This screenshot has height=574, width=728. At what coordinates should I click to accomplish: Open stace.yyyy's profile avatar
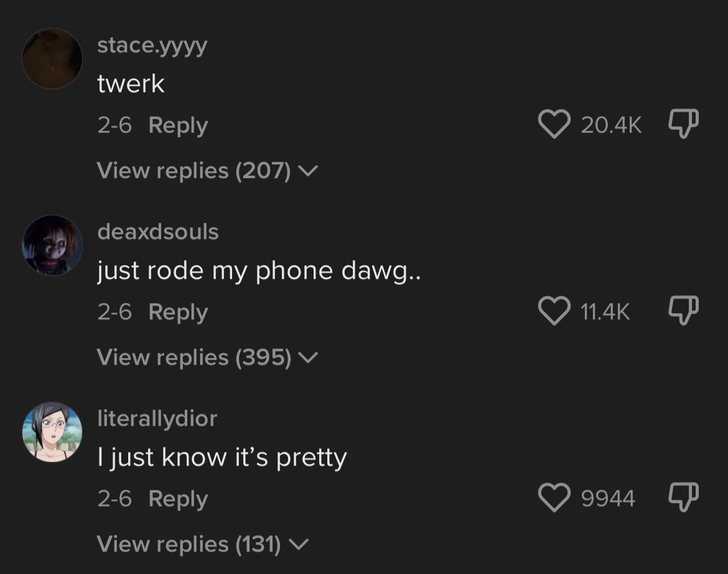pos(52,58)
